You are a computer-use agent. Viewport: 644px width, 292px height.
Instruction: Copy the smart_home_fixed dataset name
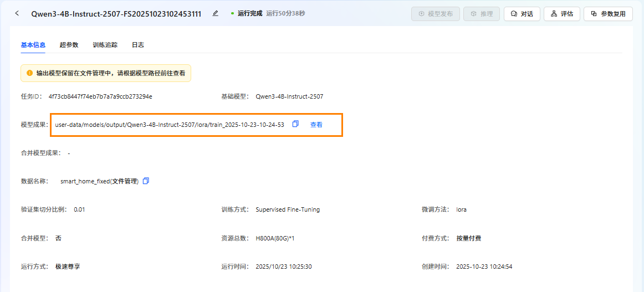146,181
